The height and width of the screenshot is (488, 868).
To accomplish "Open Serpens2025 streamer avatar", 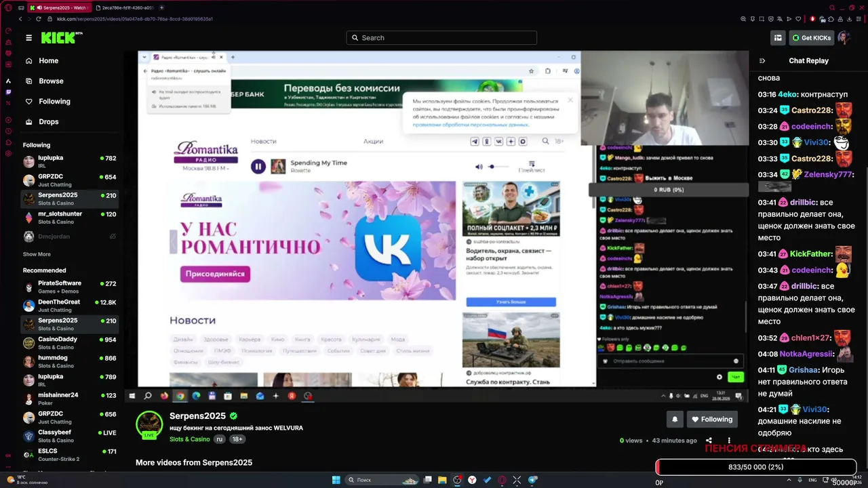I will [x=149, y=424].
